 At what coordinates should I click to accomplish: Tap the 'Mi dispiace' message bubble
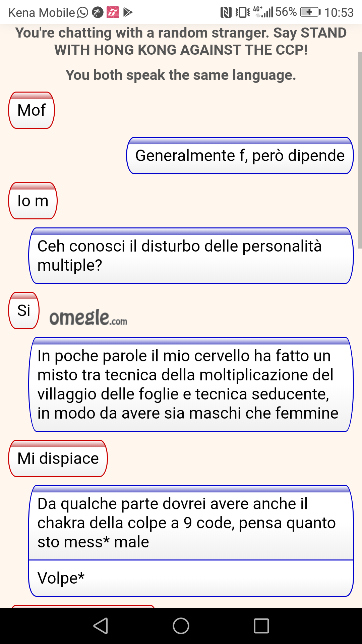point(58,459)
